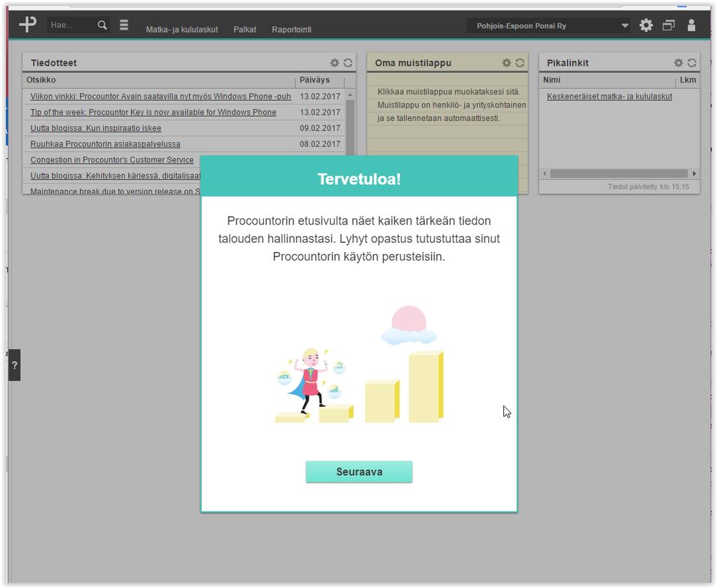Open Uutta blogissa: Kun inspiraatio iskee link
Image resolution: width=717 pixels, height=588 pixels.
click(95, 128)
